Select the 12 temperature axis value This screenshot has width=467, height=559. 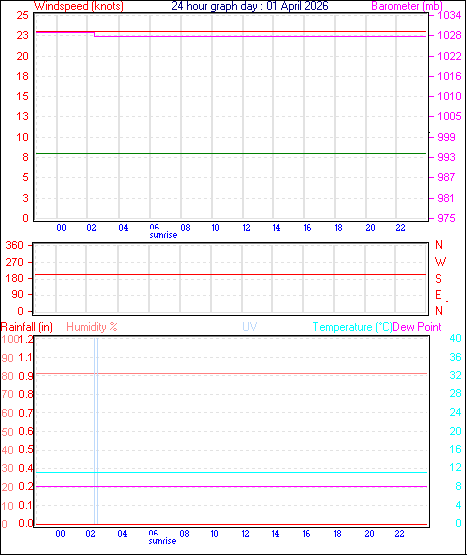[x=455, y=467]
